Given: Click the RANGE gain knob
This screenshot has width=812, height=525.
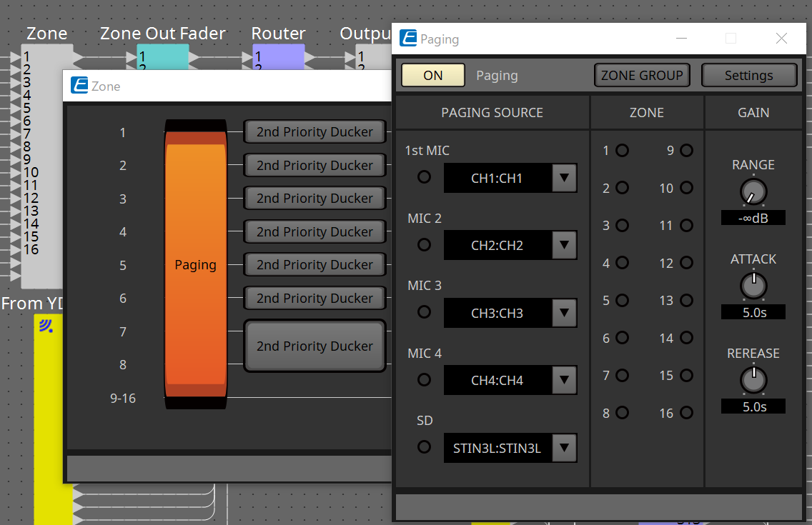Looking at the screenshot, I should tap(753, 191).
